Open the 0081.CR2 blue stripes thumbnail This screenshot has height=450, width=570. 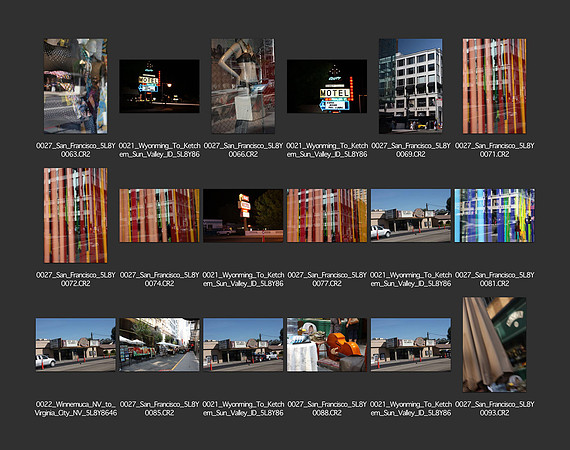coord(494,215)
